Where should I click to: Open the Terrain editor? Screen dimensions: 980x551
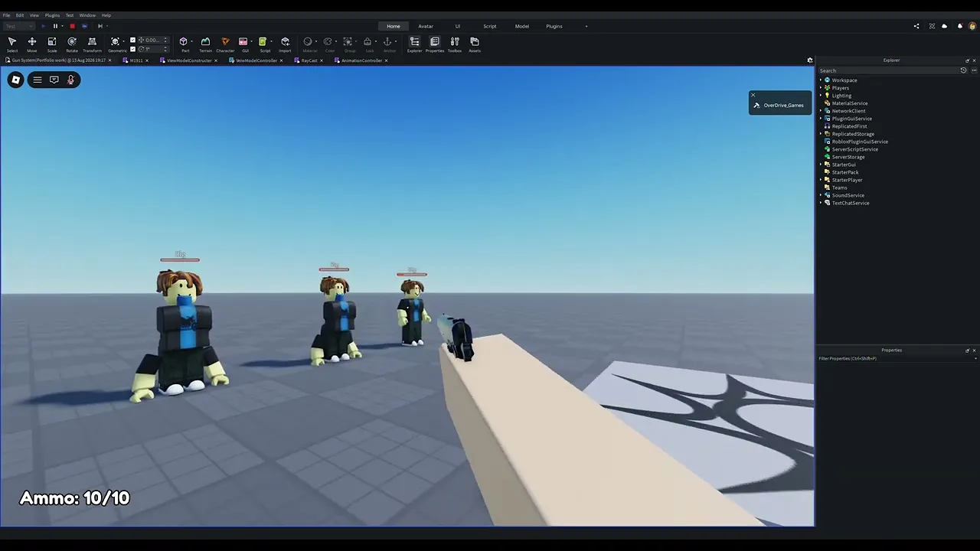205,44
